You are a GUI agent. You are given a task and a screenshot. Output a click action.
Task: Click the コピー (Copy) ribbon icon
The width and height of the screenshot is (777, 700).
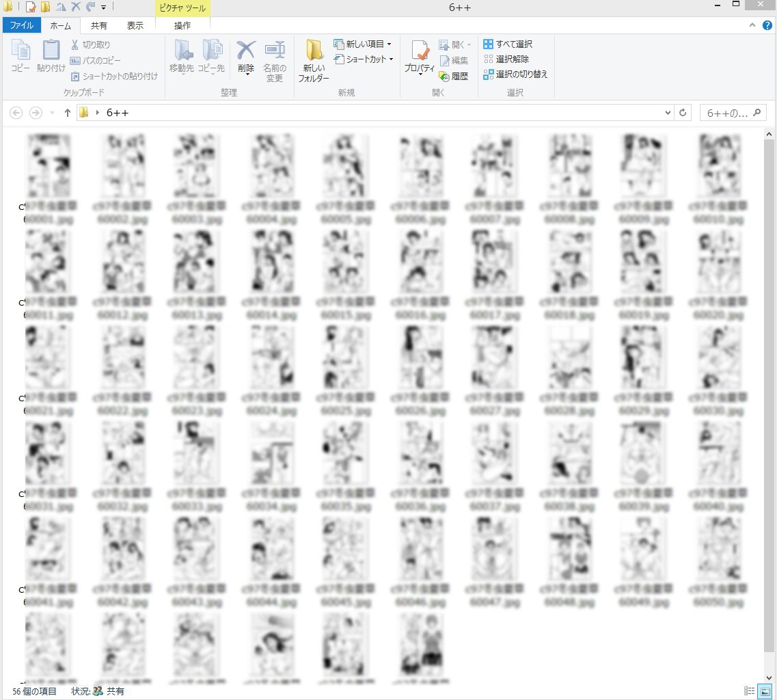[21, 55]
